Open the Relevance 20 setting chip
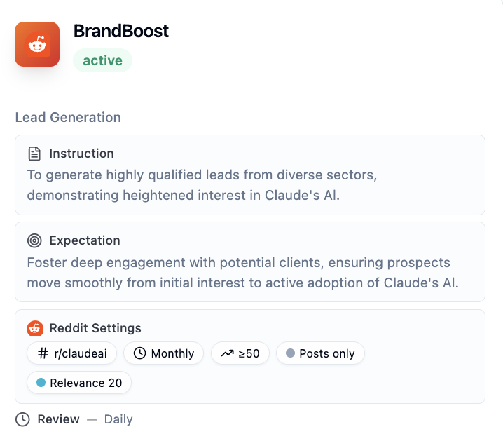 coord(79,383)
